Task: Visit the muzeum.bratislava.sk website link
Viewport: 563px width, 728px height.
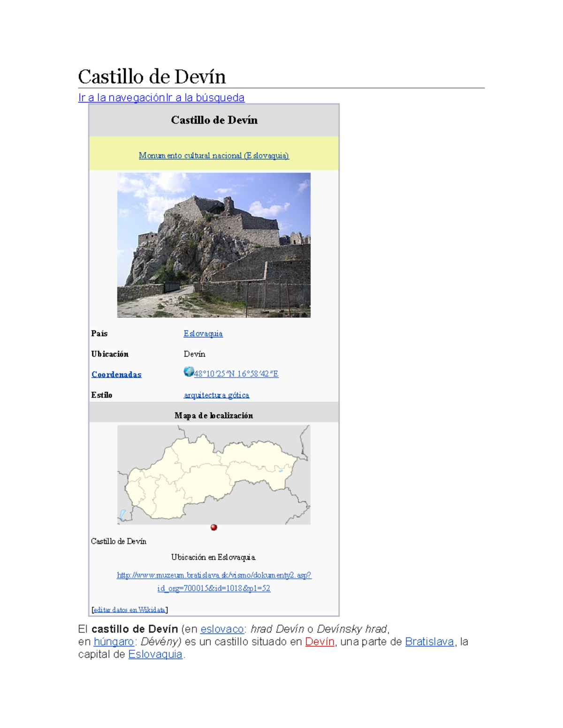Action: coord(214,581)
